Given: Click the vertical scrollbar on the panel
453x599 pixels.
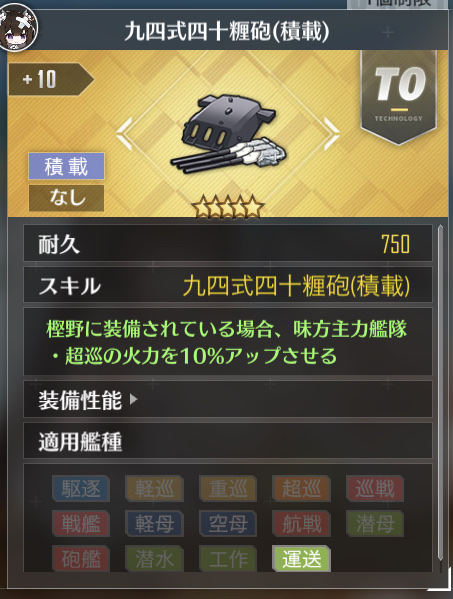Looking at the screenshot, I should click(x=440, y=393).
